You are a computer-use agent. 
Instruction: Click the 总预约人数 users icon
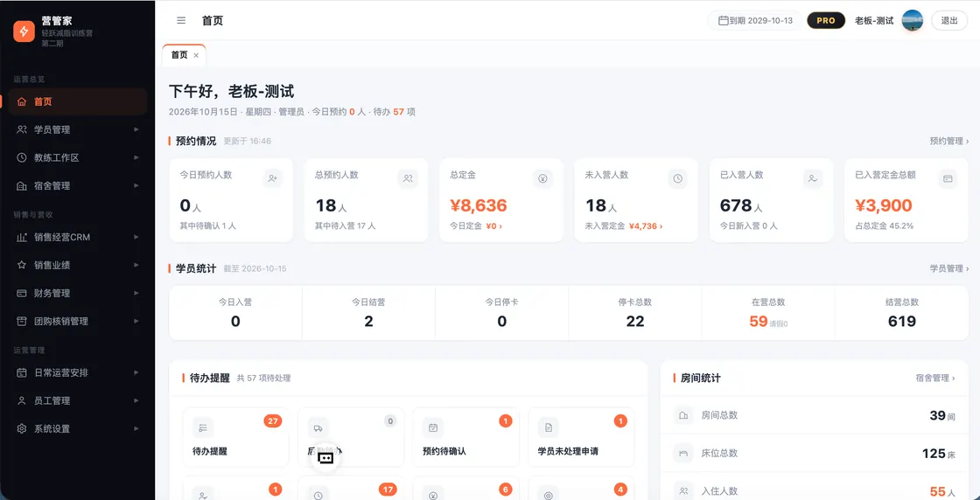[408, 178]
